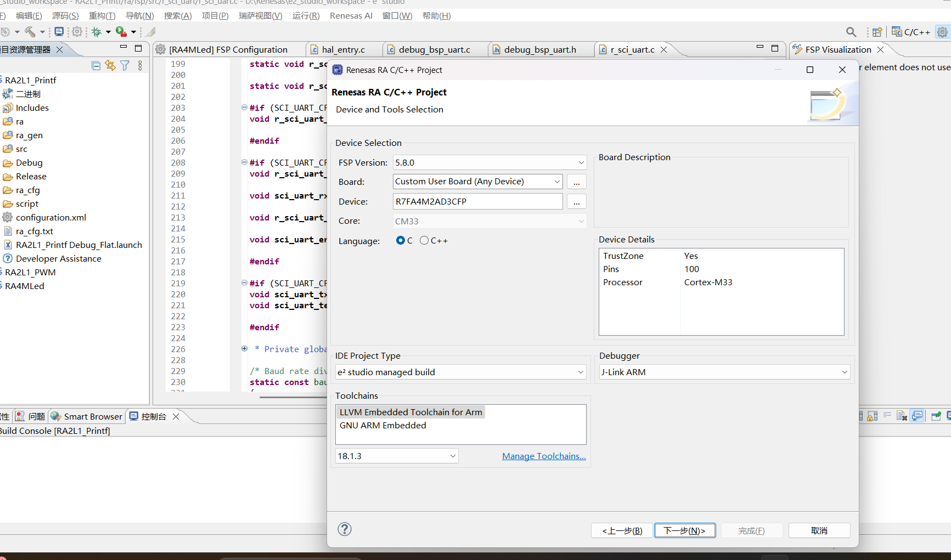
Task: Click the dialog help question mark
Action: [345, 529]
